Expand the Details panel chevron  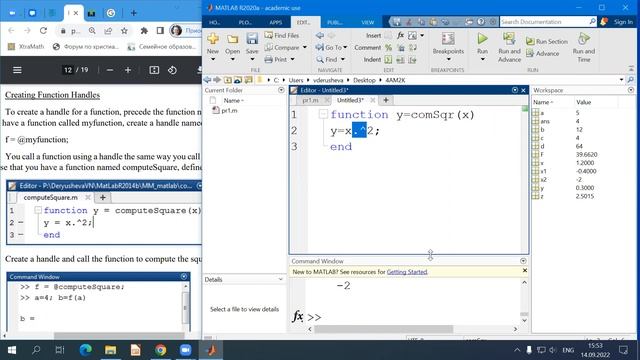coord(280,280)
